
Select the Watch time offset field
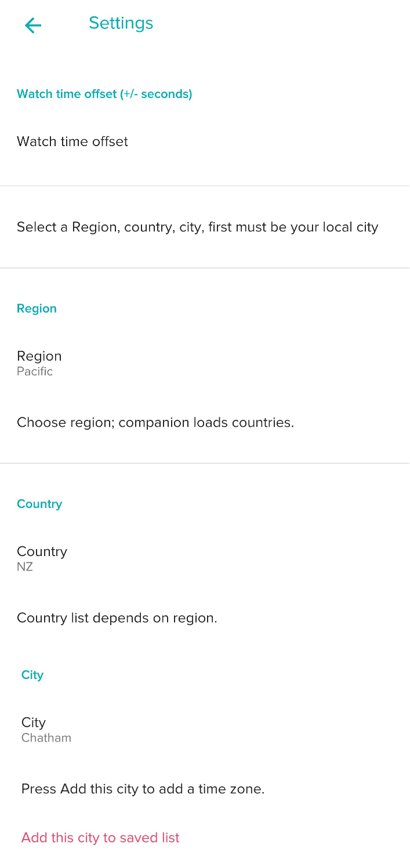[72, 141]
